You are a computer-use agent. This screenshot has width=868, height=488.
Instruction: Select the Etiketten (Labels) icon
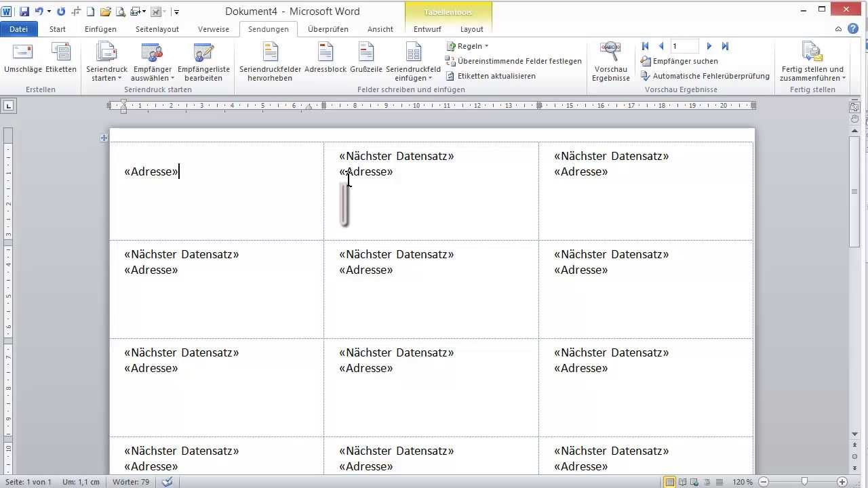(61, 60)
